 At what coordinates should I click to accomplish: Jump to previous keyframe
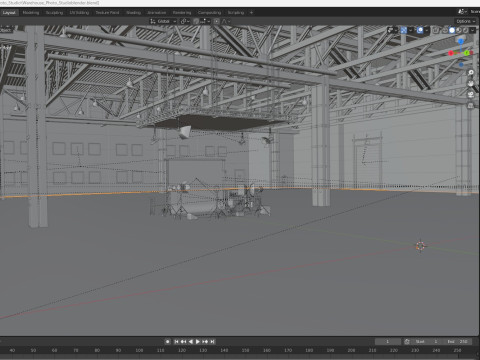coord(183,342)
